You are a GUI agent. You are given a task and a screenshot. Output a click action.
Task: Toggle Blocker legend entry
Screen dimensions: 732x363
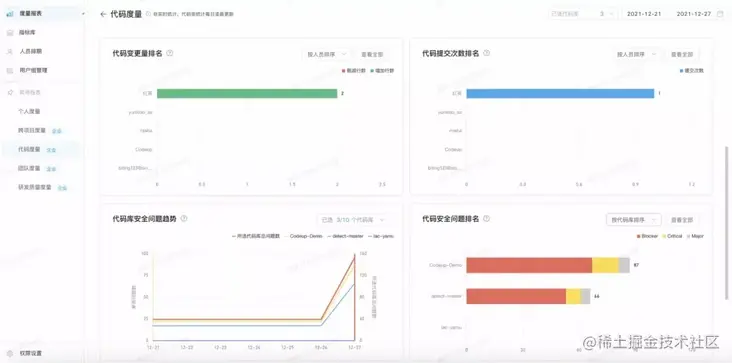point(647,237)
